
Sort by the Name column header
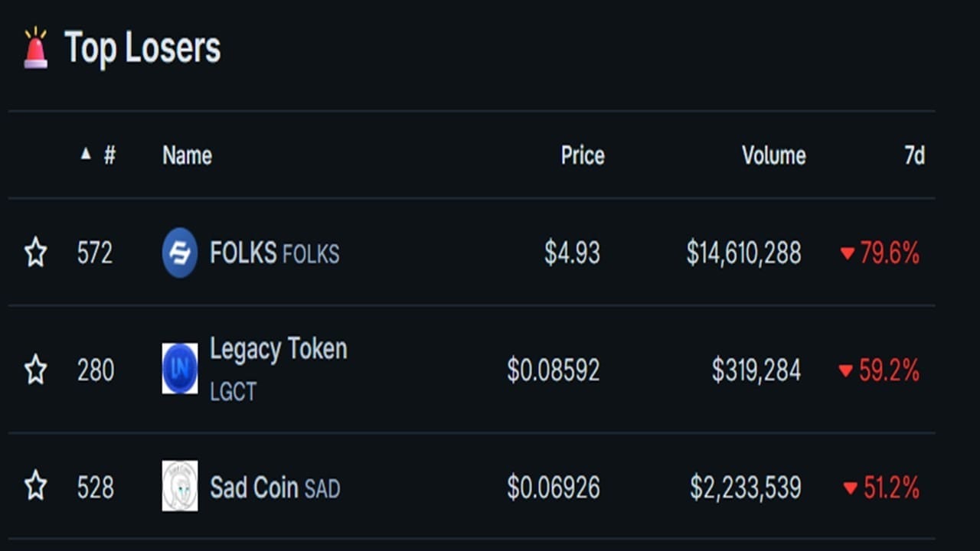point(187,155)
